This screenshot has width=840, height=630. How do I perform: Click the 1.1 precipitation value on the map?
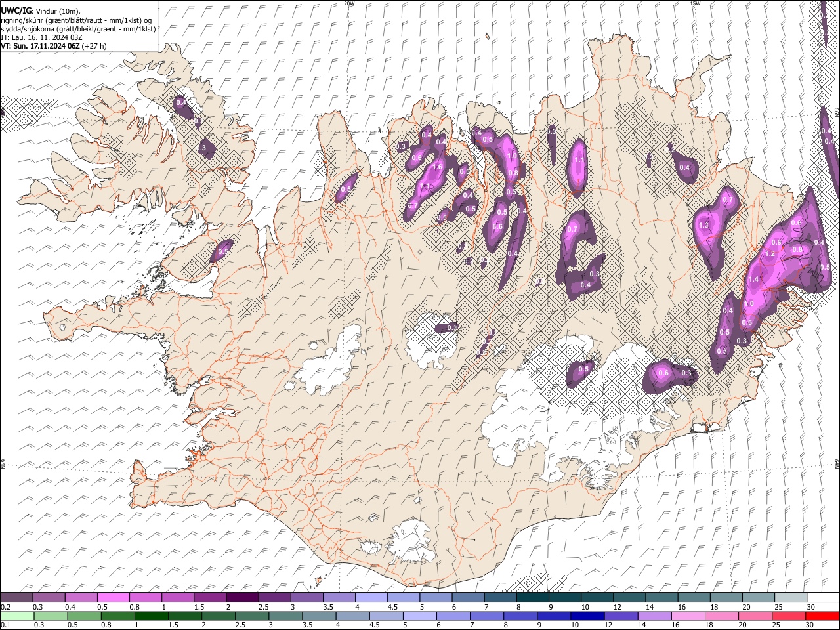[579, 160]
